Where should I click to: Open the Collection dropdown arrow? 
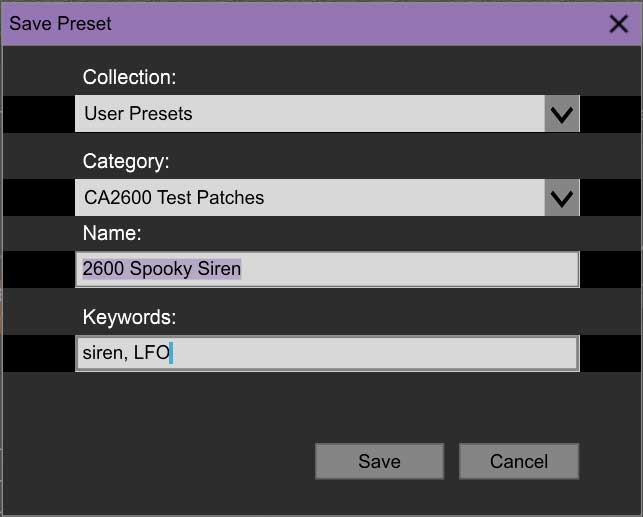562,114
